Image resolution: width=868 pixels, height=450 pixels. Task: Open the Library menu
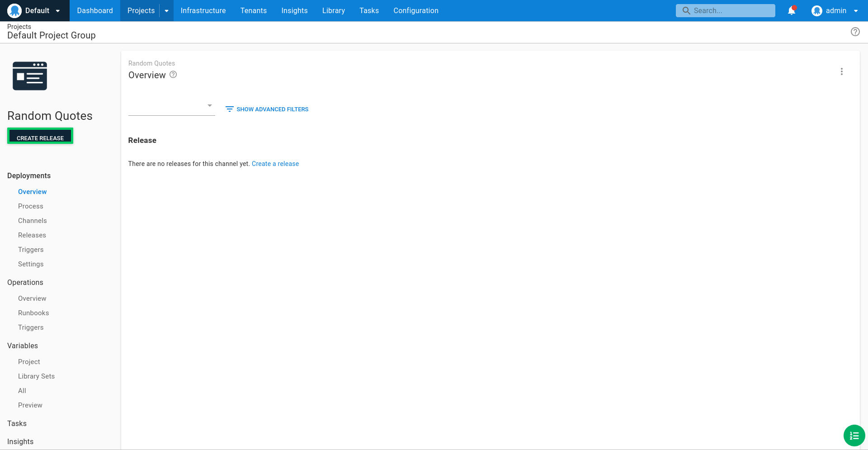pyautogui.click(x=334, y=10)
